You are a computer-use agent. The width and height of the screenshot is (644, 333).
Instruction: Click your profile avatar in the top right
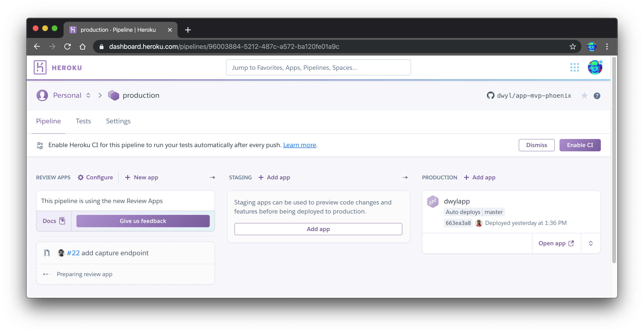pos(595,67)
